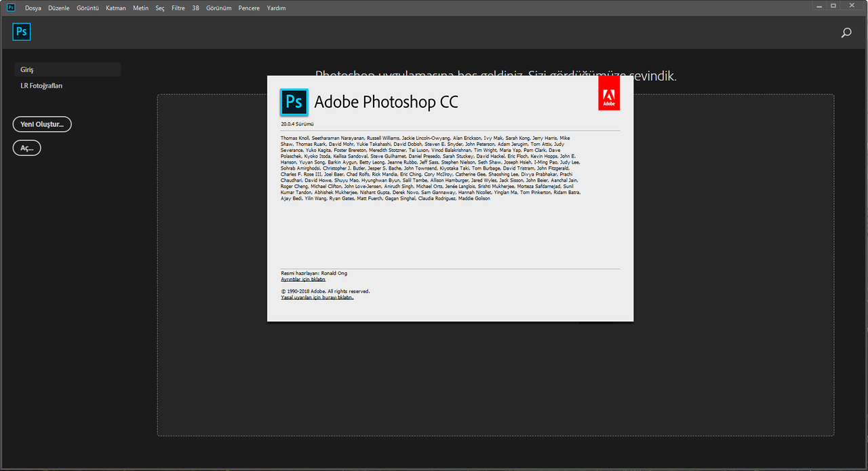This screenshot has width=868, height=471.
Task: Open the Görünüm menu
Action: pyautogui.click(x=219, y=8)
